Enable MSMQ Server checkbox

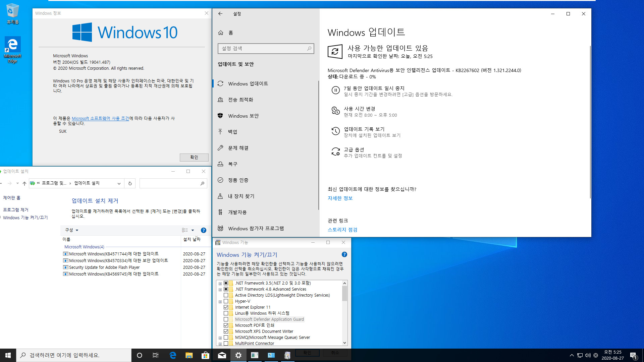pyautogui.click(x=226, y=338)
